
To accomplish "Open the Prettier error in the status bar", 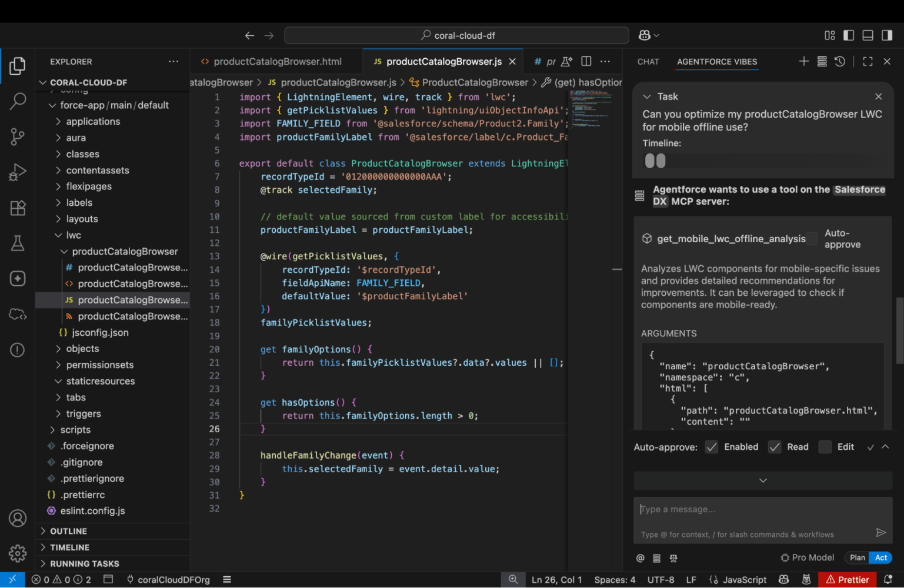I will pos(847,579).
